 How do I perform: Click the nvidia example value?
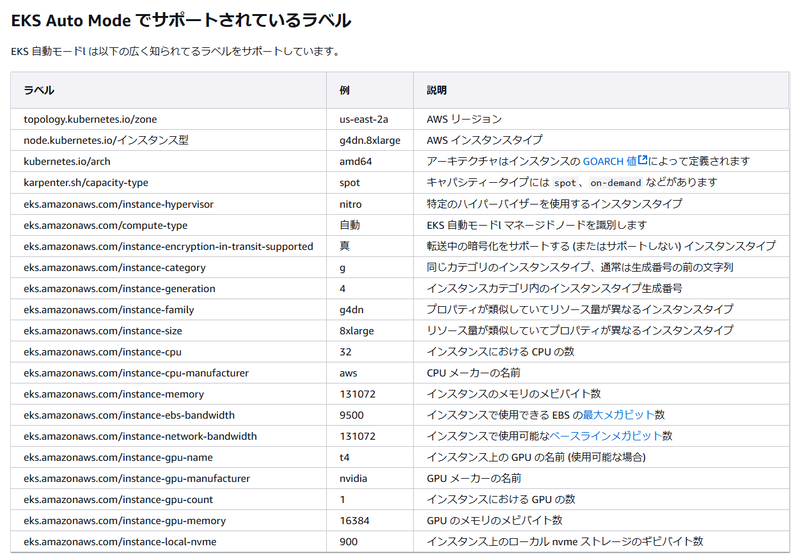pyautogui.click(x=353, y=478)
